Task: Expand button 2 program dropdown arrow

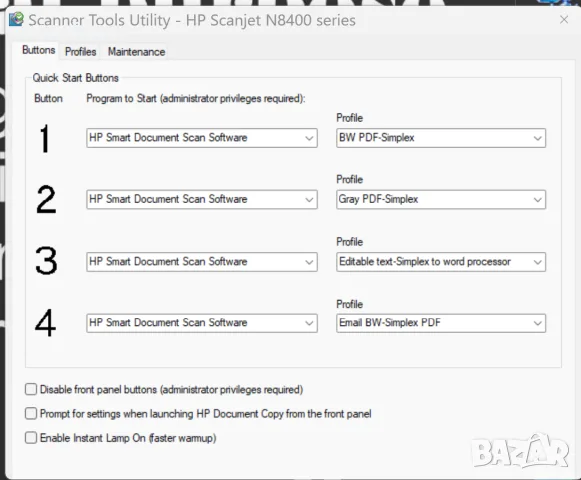Action: (309, 199)
